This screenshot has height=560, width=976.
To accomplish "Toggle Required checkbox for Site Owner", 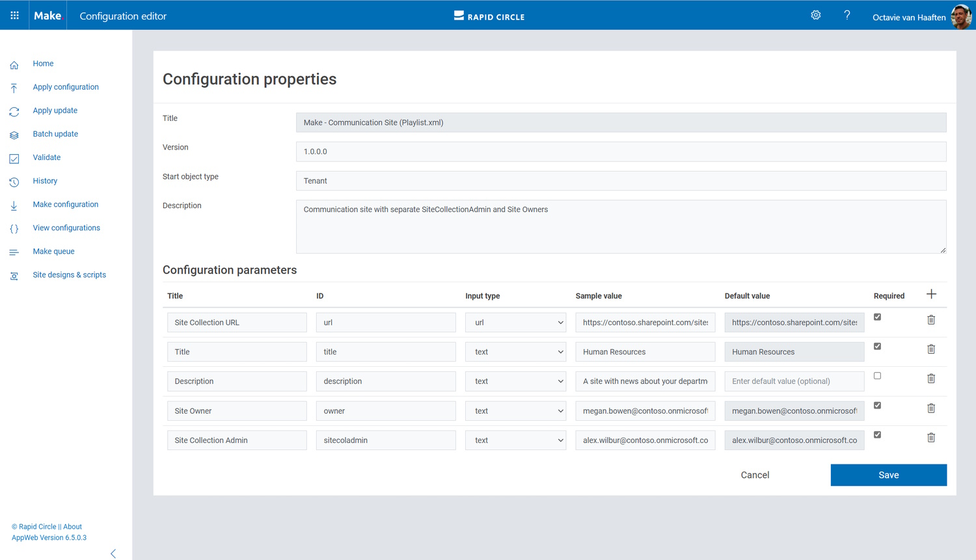I will tap(877, 405).
